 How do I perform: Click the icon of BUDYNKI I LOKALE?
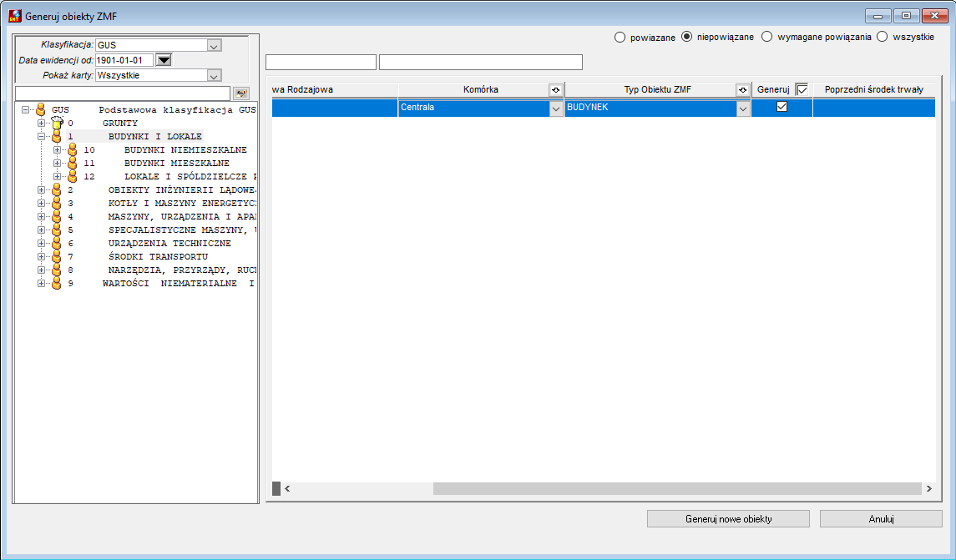[x=57, y=137]
